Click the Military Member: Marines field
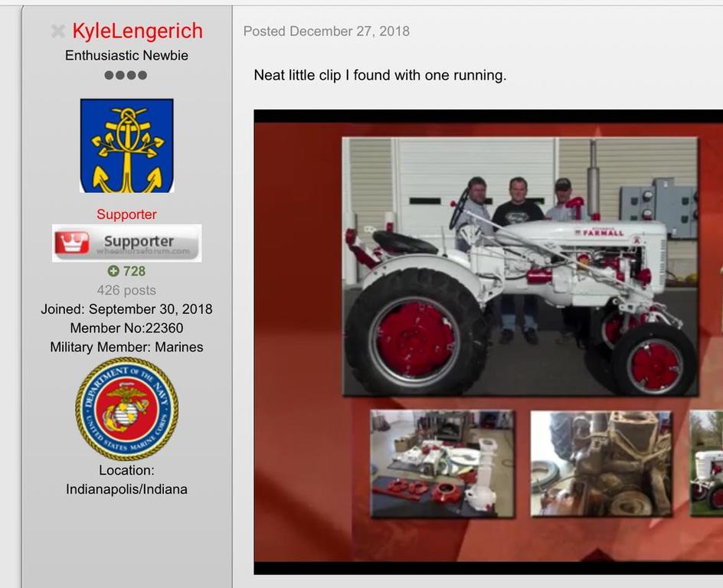Viewport: 723px width, 588px height. tap(126, 347)
